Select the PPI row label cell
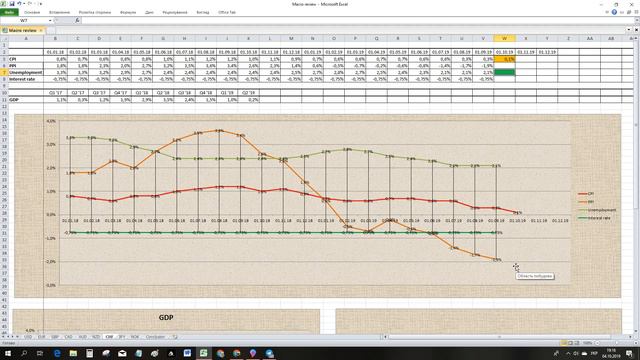 [x=26, y=66]
